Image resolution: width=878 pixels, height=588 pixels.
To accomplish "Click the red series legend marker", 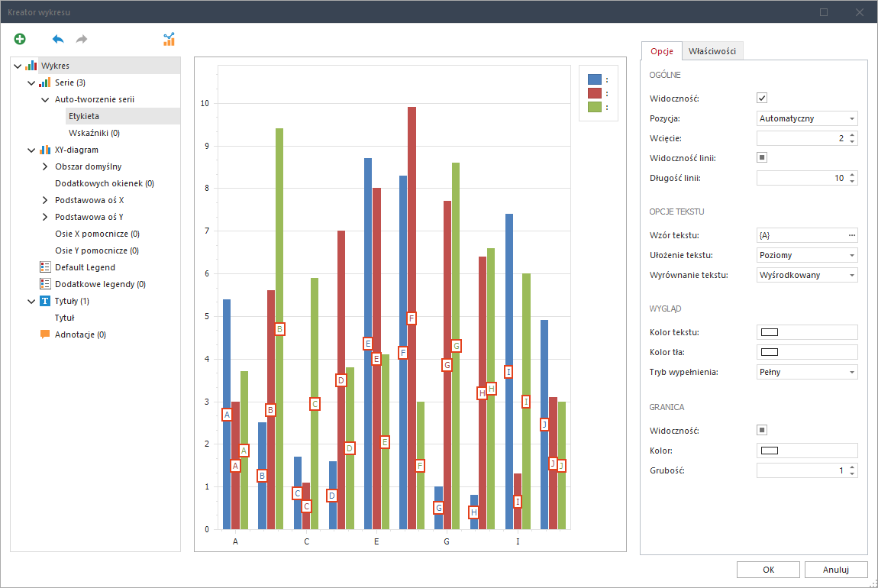I will [595, 93].
